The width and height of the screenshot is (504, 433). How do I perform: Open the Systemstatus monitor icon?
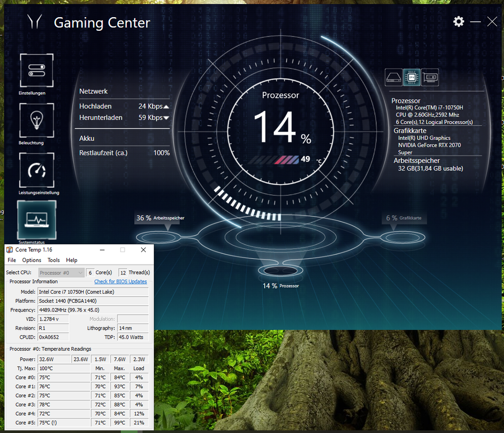tap(36, 220)
